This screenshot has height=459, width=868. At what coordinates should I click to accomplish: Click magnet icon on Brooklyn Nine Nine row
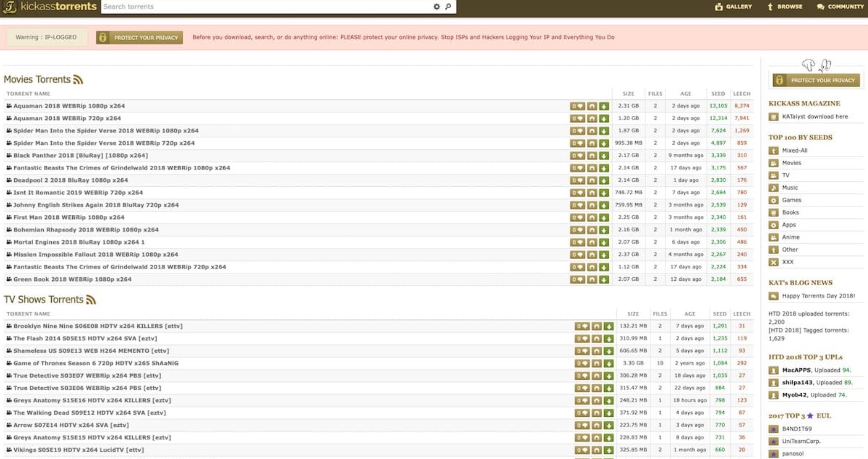[x=597, y=326]
